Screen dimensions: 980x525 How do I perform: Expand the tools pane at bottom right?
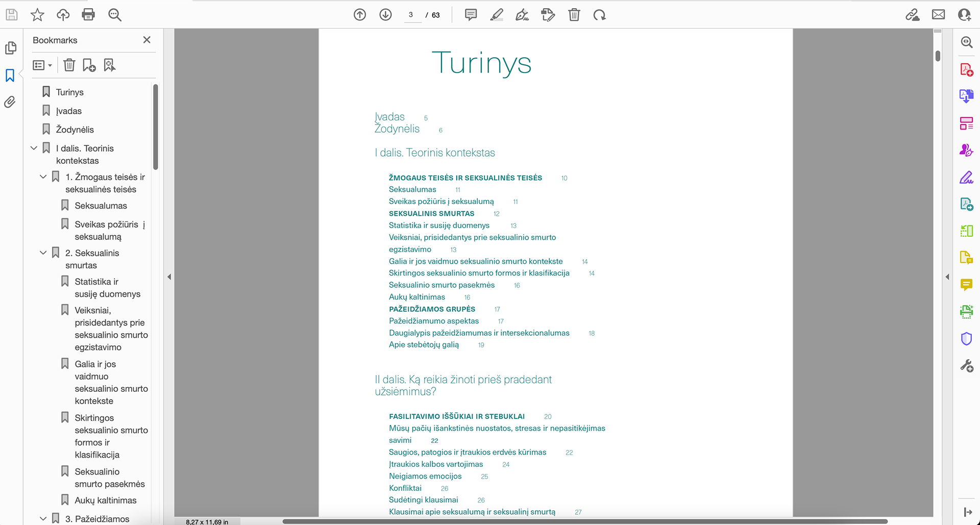(967, 512)
